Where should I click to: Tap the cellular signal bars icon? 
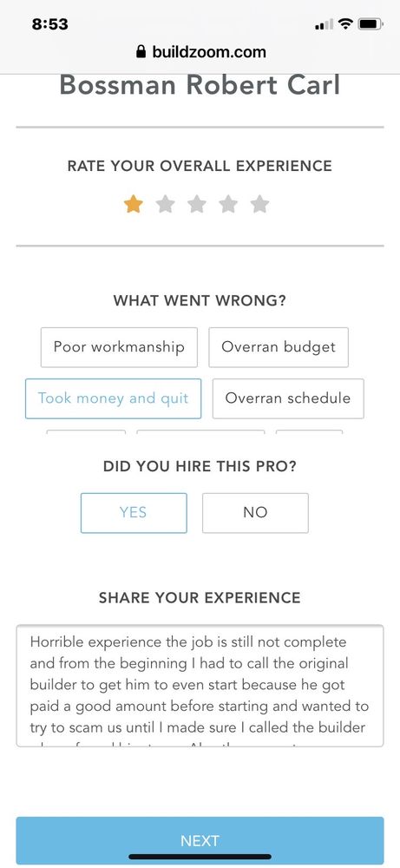[x=324, y=24]
